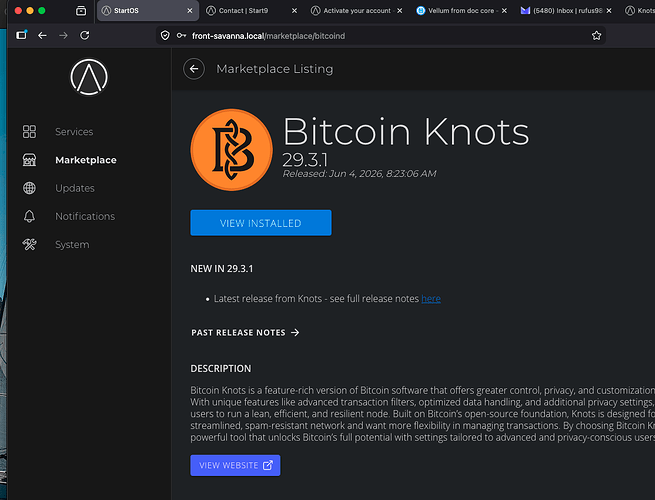Reload the page with the refresh icon
Viewport: 655px width, 500px height.
tap(85, 36)
